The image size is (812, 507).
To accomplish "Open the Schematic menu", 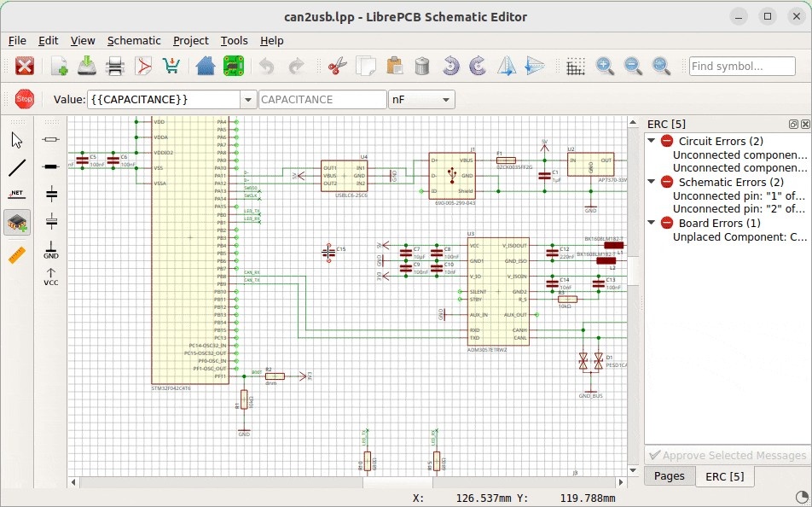I will (134, 40).
